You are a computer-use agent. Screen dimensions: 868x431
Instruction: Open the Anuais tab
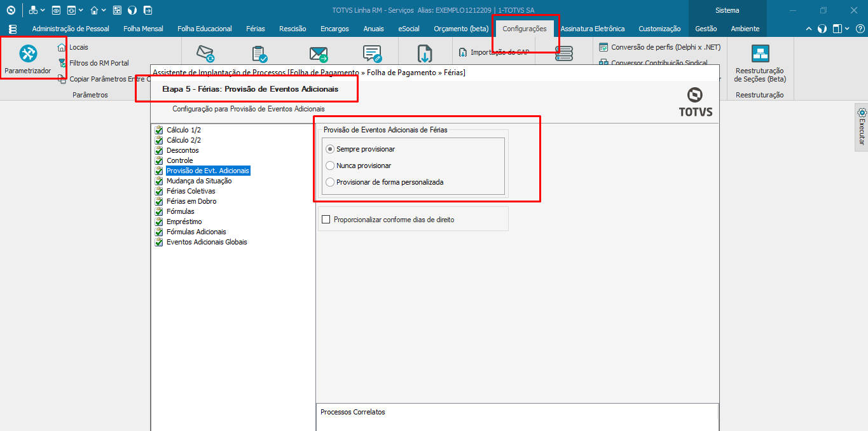(374, 29)
